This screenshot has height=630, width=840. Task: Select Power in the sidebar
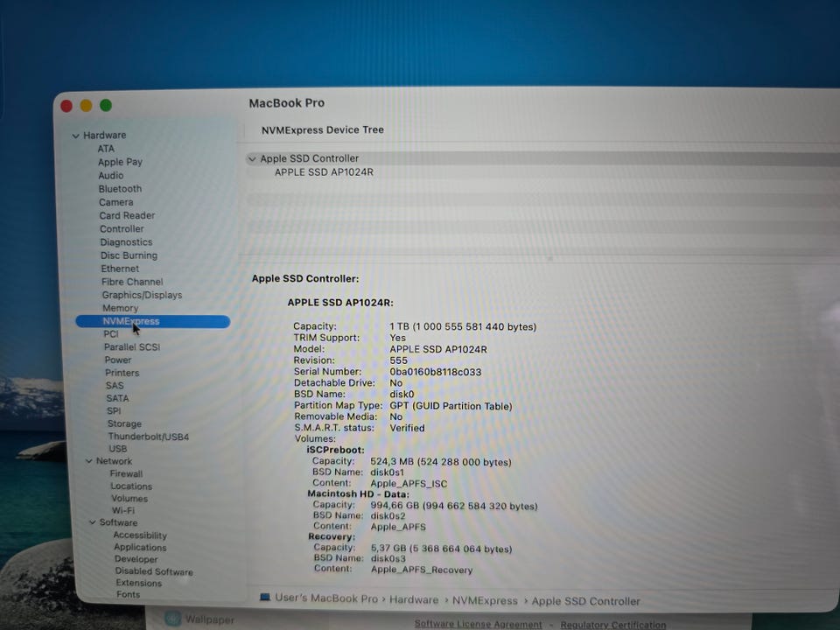click(118, 360)
